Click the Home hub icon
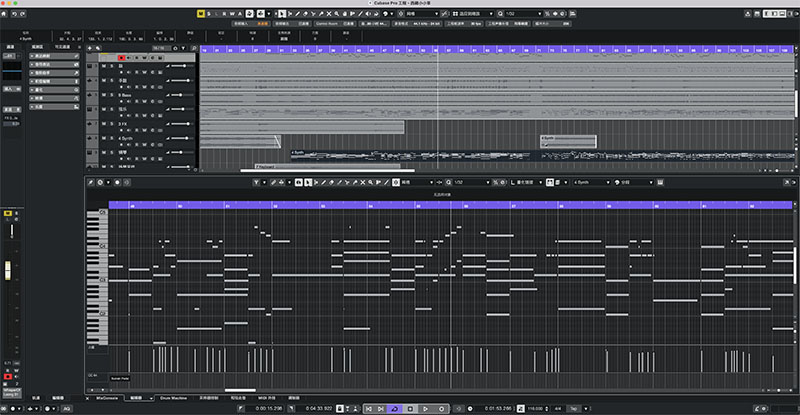 (x=4, y=14)
